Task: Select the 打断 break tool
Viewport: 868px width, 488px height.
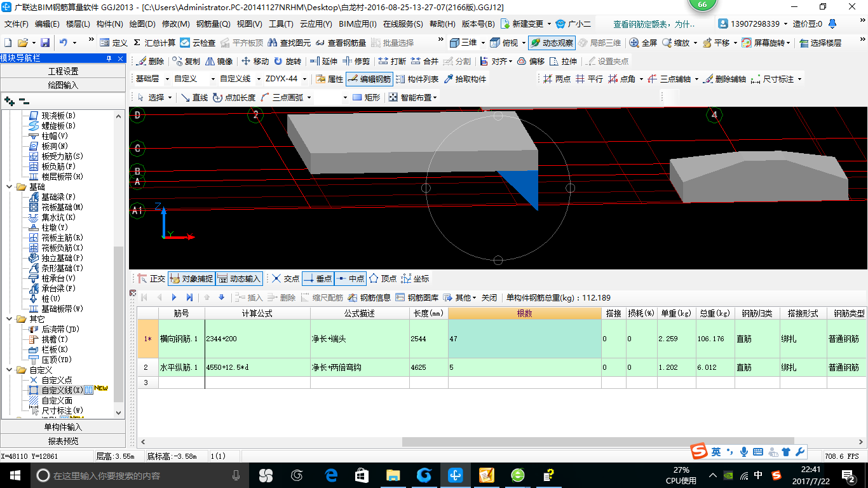Action: [392, 62]
